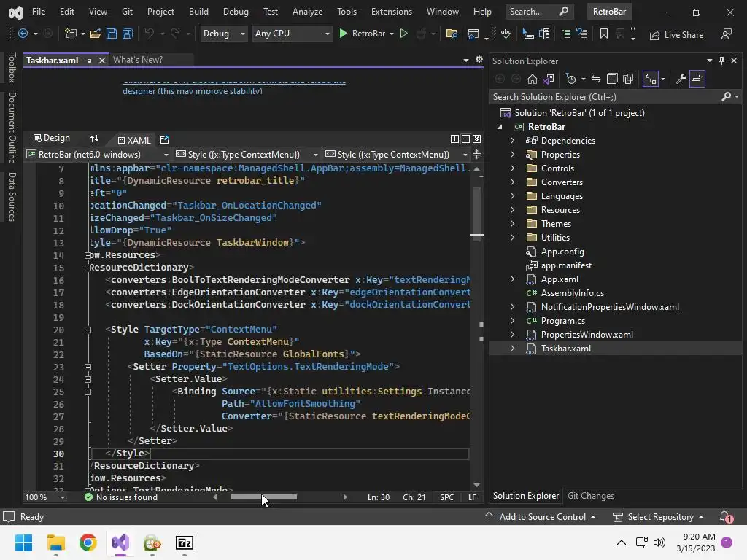Click the feedback icon at top right
This screenshot has height=560, width=747.
click(727, 34)
